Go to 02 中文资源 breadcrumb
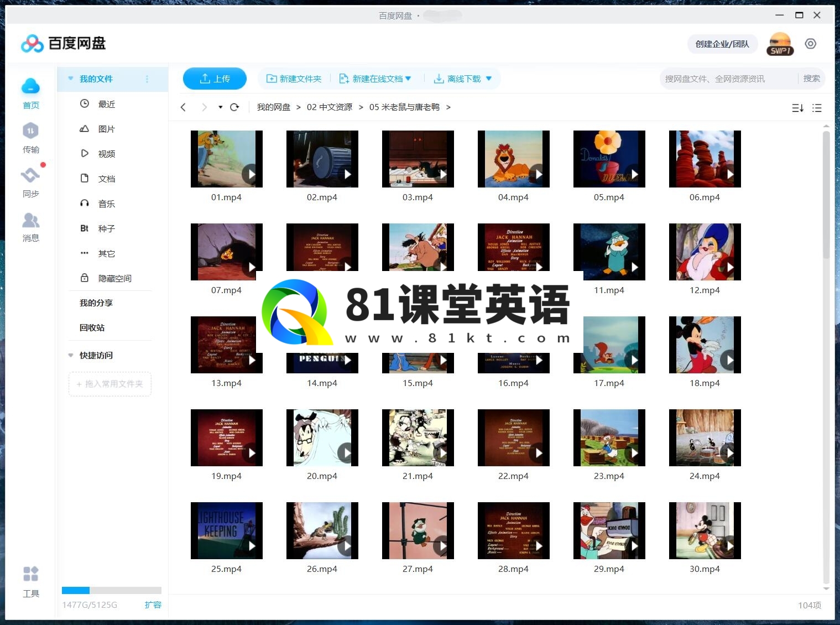Viewport: 840px width, 625px height. click(330, 107)
